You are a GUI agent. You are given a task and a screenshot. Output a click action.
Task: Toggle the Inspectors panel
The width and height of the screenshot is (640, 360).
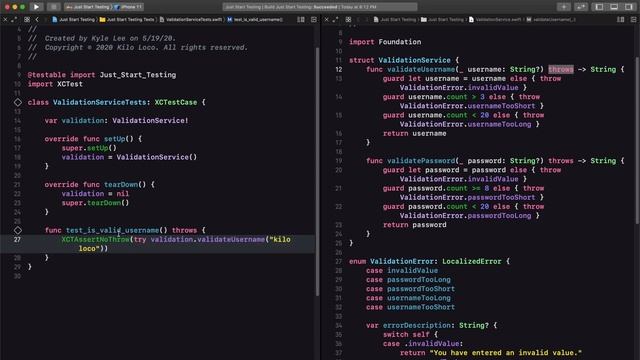pyautogui.click(x=629, y=7)
